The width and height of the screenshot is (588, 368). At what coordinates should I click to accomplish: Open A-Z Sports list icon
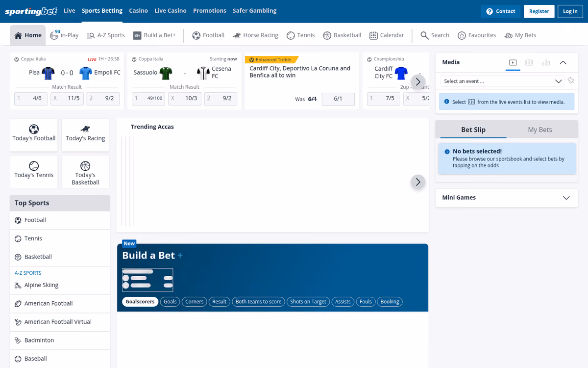[91, 35]
